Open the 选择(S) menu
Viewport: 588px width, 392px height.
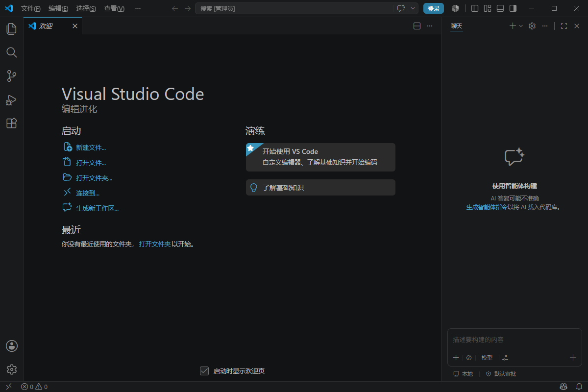click(x=86, y=8)
